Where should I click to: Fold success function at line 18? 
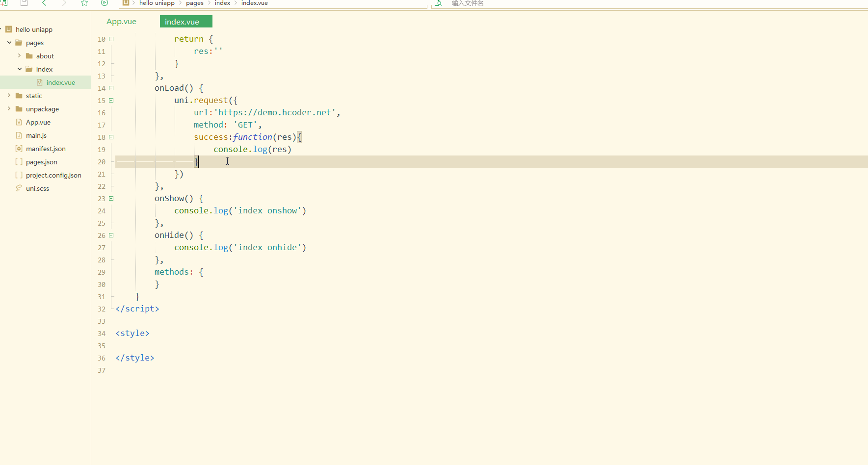[111, 137]
